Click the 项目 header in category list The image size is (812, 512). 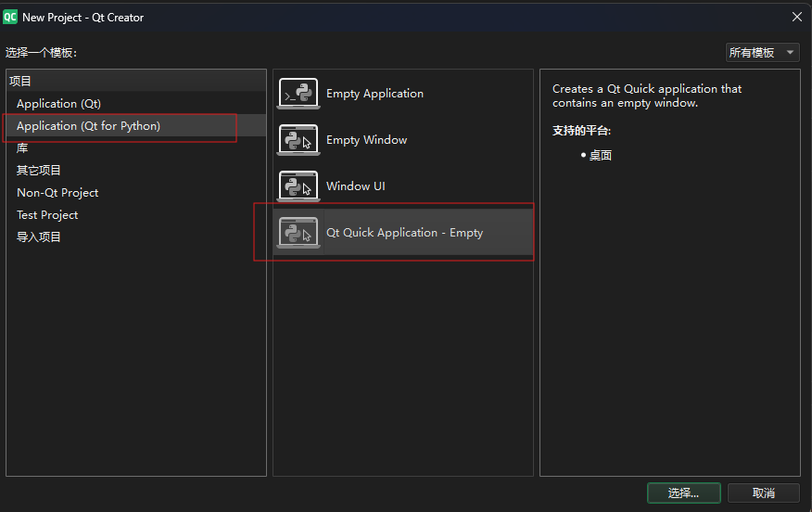click(x=136, y=81)
